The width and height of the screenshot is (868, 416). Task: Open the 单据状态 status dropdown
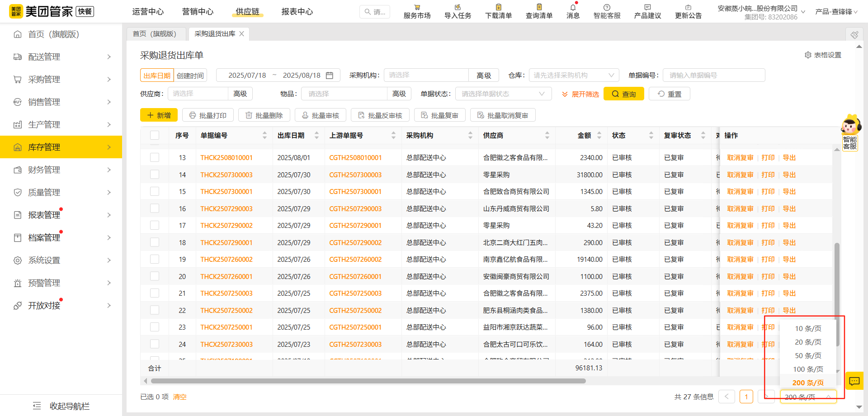click(503, 94)
